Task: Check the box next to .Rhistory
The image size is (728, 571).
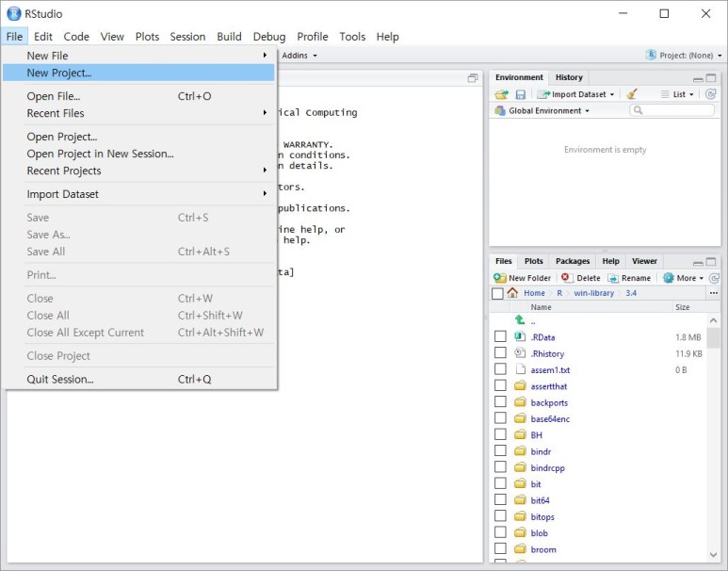Action: tap(500, 352)
